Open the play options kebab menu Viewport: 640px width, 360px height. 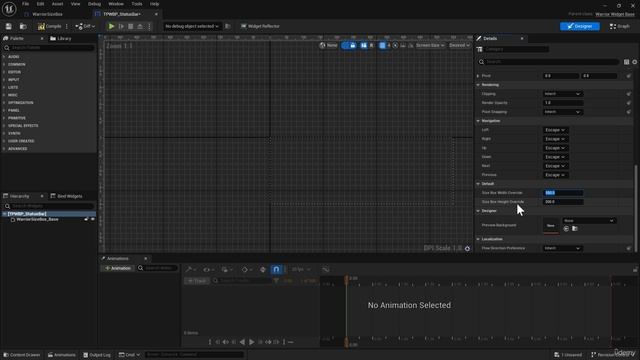click(149, 26)
